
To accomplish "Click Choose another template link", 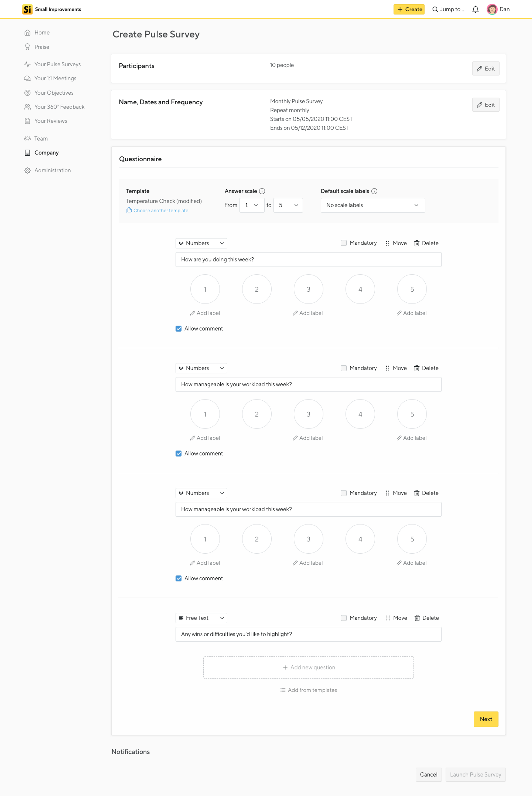I will 157,210.
